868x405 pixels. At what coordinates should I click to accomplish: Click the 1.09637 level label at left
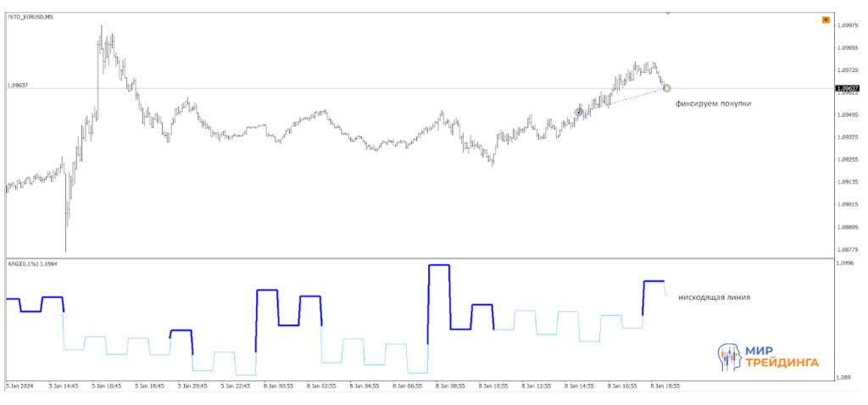click(x=18, y=85)
